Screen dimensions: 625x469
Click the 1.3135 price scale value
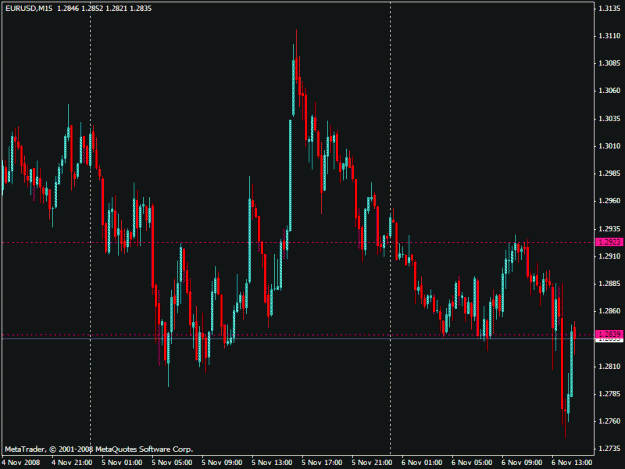pos(609,8)
